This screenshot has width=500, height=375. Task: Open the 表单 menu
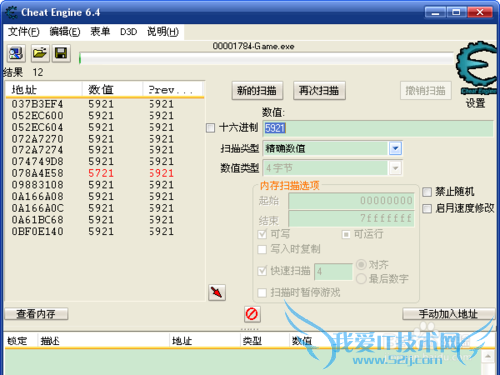pos(100,32)
